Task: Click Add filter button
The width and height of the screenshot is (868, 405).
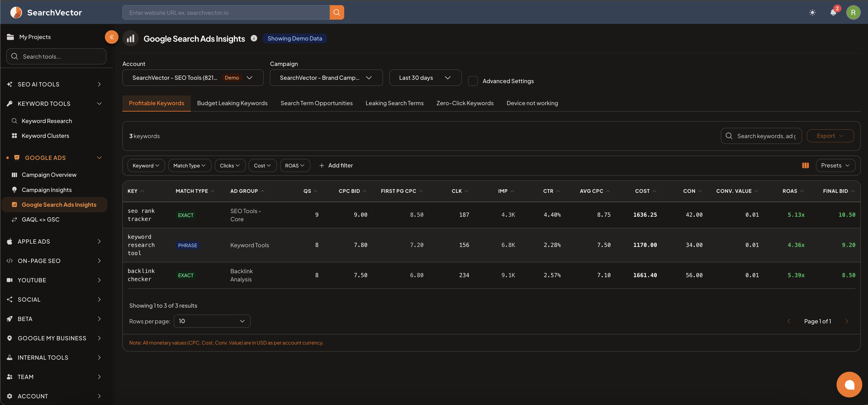Action: (336, 165)
